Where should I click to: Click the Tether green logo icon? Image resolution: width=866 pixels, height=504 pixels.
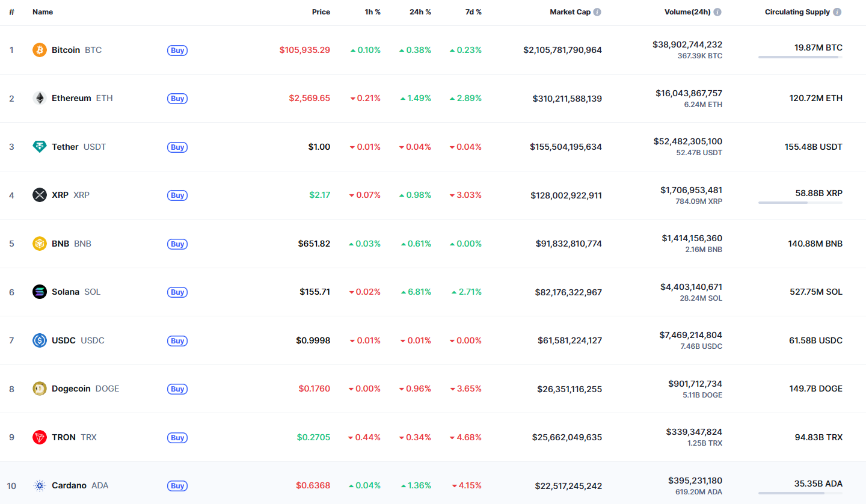[39, 147]
